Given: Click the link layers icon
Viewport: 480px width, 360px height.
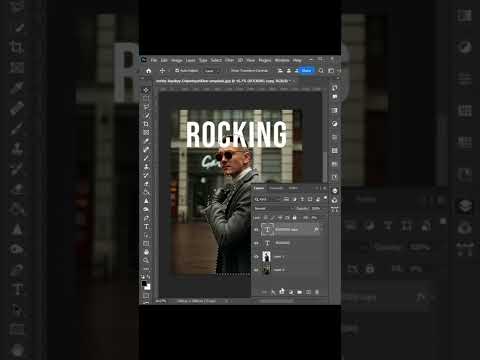Looking at the screenshot, I should click(x=264, y=292).
